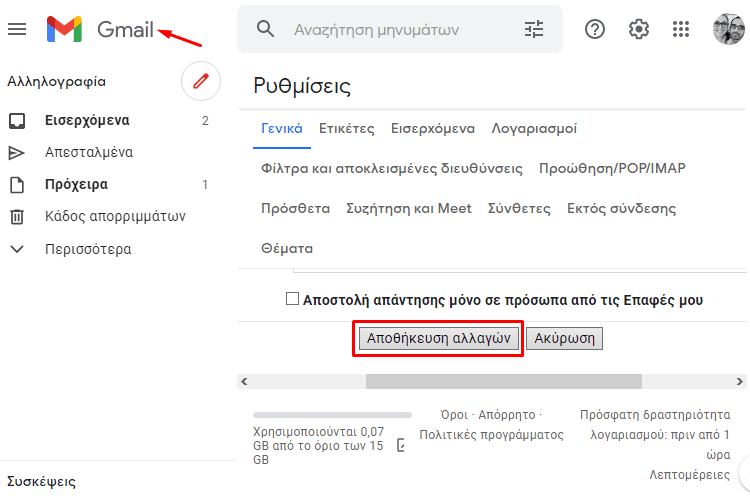Expand Περισσότερα labels chevron
The image size is (750, 500).
coord(17,249)
